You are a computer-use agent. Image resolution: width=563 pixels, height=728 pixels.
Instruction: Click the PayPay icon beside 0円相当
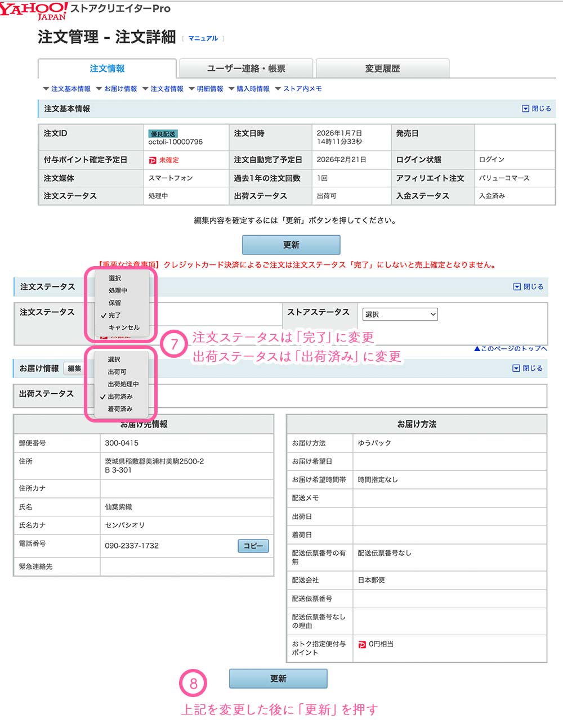(x=362, y=645)
